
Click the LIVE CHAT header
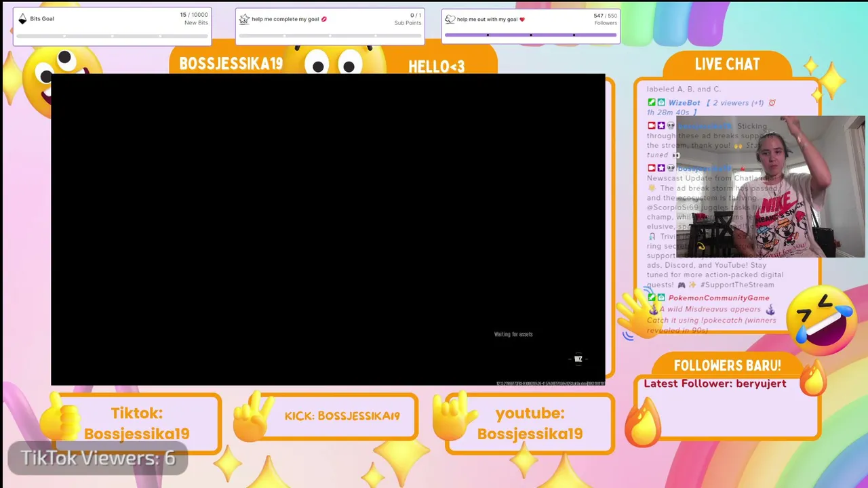[727, 64]
